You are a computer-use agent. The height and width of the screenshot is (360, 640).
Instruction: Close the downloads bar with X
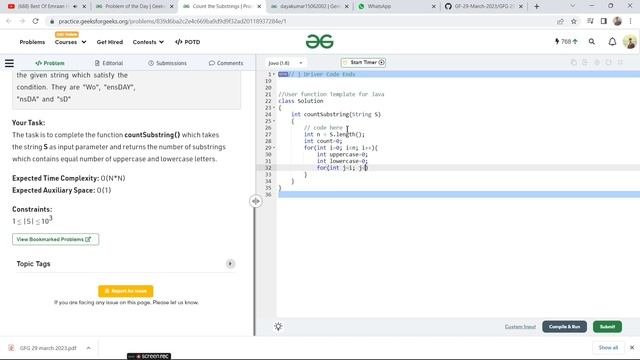pos(632,347)
